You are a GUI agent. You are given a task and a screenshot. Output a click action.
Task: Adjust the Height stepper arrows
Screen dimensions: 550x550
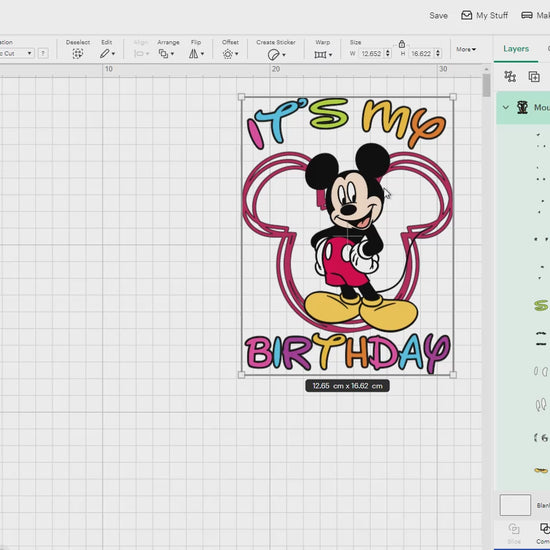[x=438, y=53]
